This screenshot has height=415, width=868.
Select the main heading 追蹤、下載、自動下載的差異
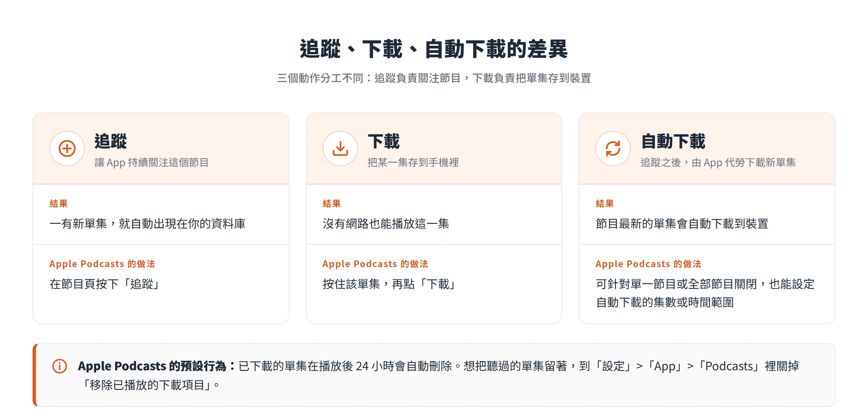click(x=434, y=49)
